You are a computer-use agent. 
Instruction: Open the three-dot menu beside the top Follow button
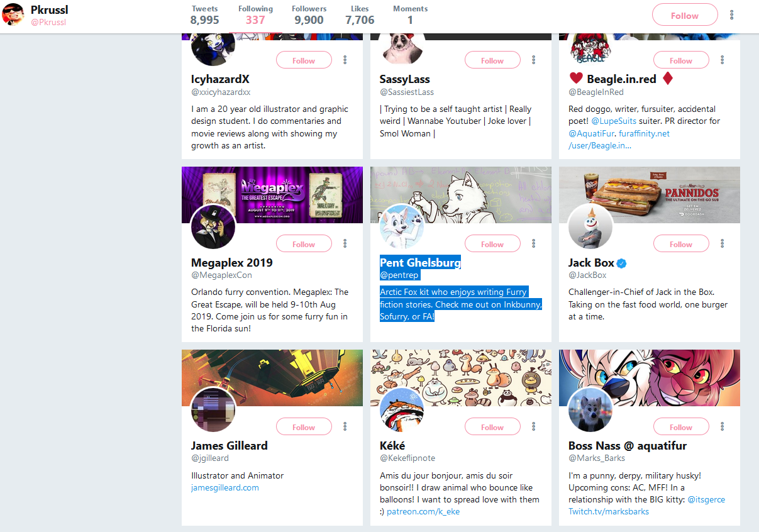(731, 15)
